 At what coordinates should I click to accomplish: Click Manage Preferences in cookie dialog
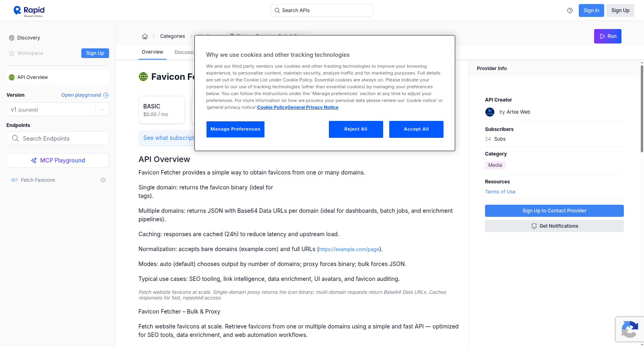(x=235, y=129)
